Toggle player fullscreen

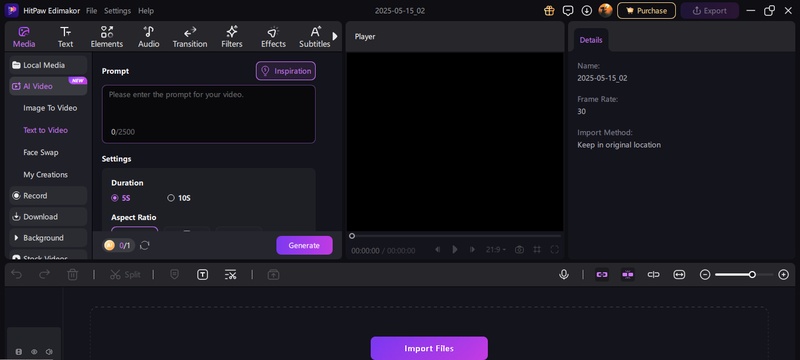(555, 249)
